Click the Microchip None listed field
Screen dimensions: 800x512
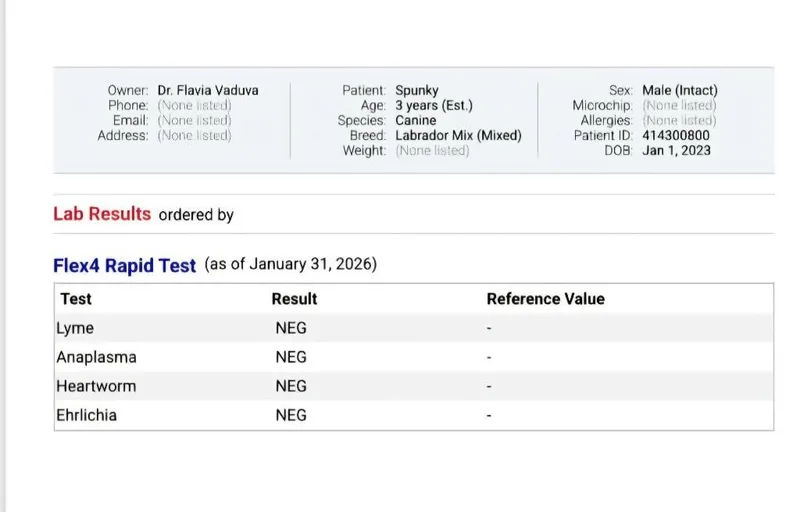click(679, 105)
